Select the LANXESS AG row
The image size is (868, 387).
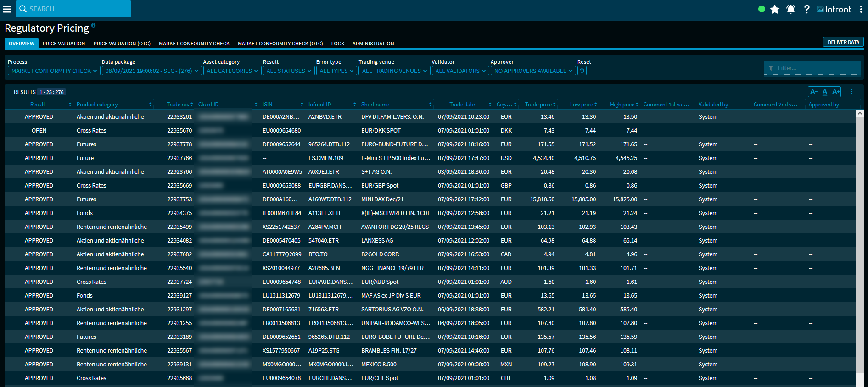click(430, 241)
